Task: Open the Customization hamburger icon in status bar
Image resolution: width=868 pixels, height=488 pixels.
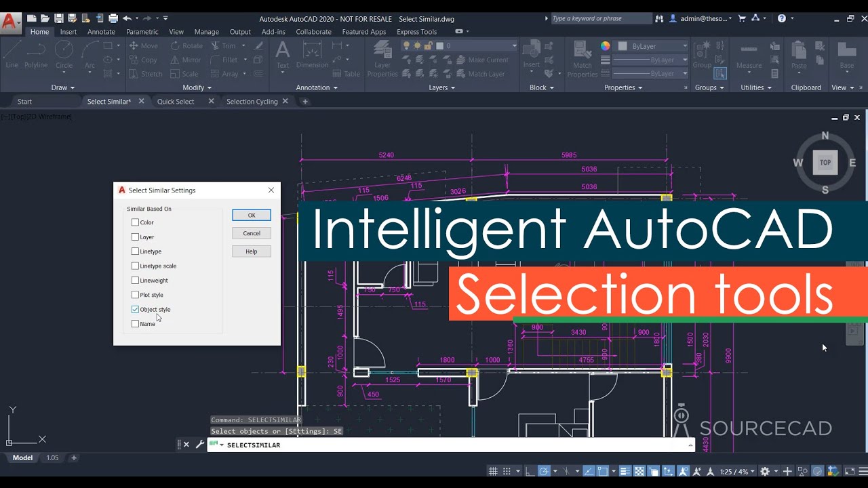Action: tap(863, 471)
